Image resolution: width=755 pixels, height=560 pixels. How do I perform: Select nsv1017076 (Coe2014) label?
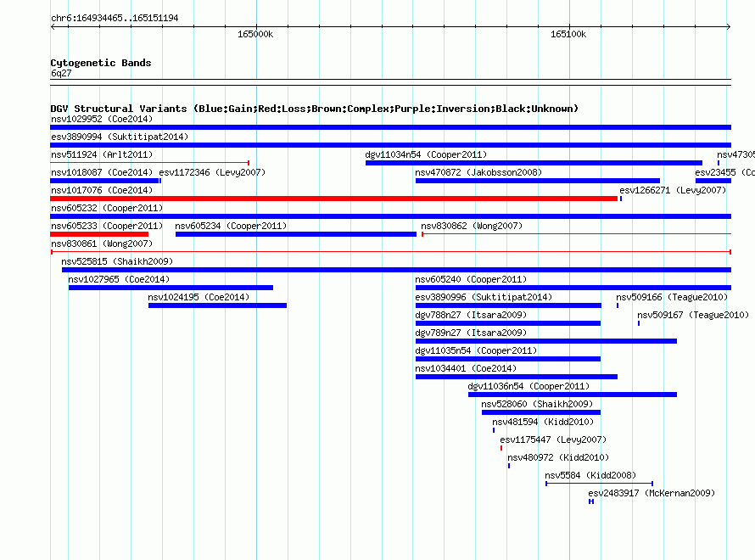click(x=102, y=190)
